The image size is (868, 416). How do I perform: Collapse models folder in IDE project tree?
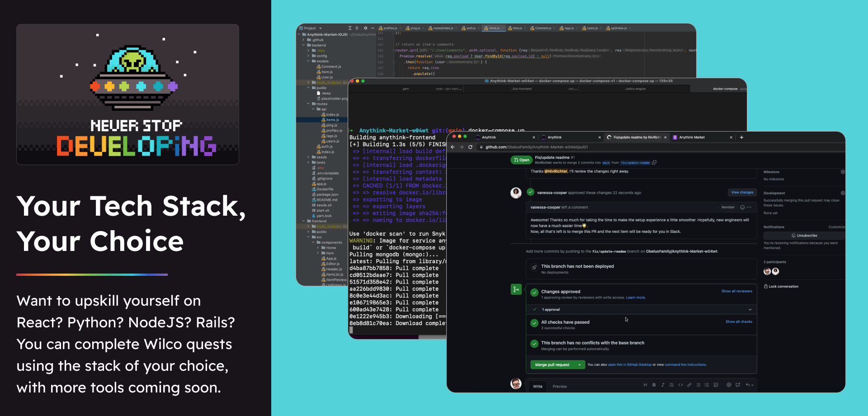(308, 61)
